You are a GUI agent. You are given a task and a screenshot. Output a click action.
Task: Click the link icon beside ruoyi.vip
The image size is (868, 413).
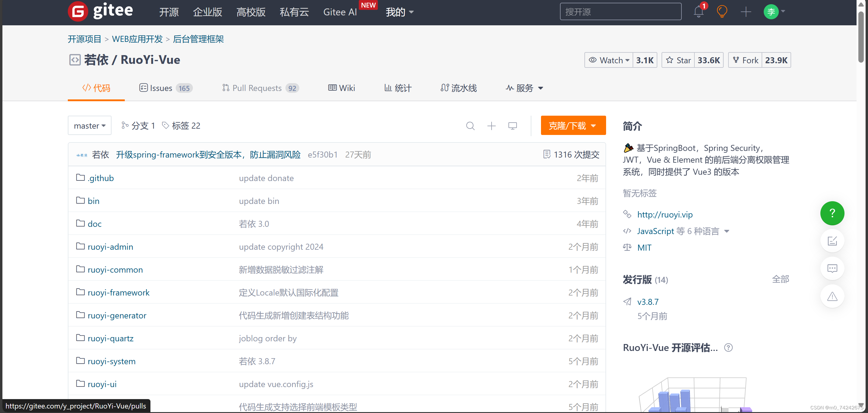pos(627,214)
